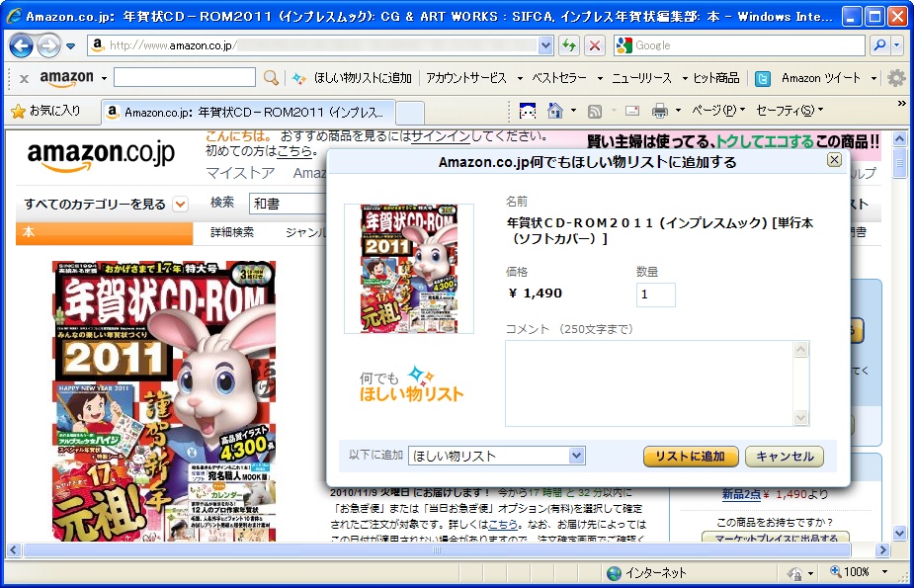The width and height of the screenshot is (914, 588).
Task: Expand すべてのカテゴリーを見る dropdown arrow
Action: tap(181, 205)
